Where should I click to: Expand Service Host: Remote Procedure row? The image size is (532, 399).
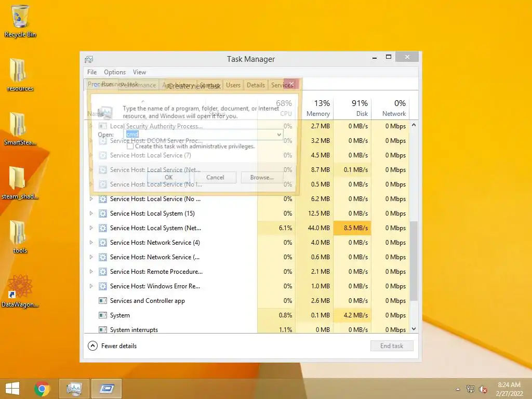pyautogui.click(x=91, y=272)
